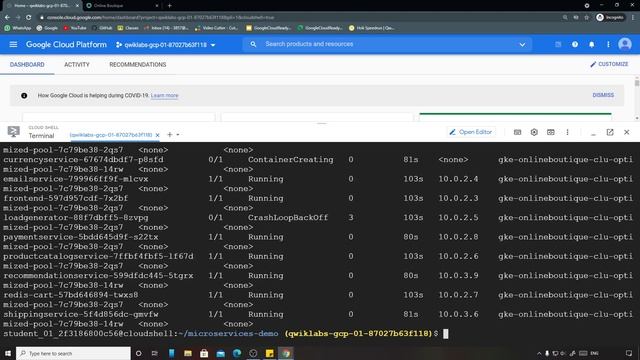
Task: Click the terminal prompt cursor
Action: [445, 333]
